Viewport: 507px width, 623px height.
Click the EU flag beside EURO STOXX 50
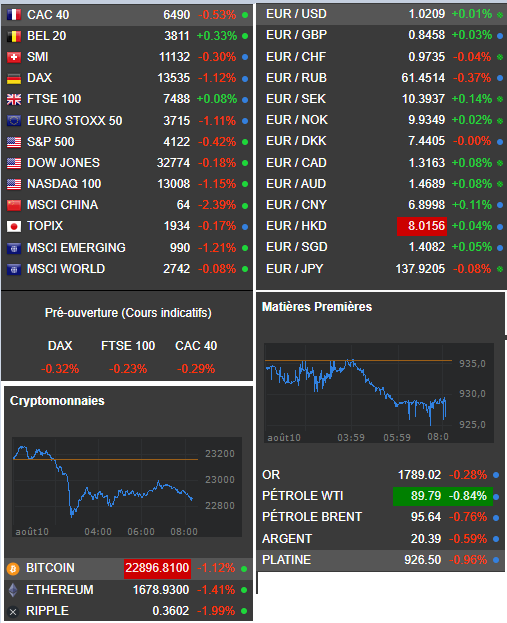click(x=14, y=121)
